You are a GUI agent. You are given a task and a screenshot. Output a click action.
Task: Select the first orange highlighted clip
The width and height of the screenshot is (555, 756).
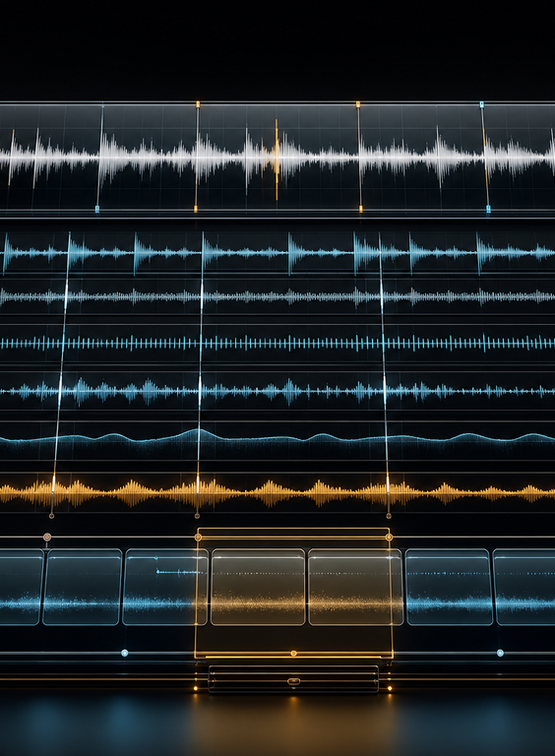pyautogui.click(x=258, y=587)
